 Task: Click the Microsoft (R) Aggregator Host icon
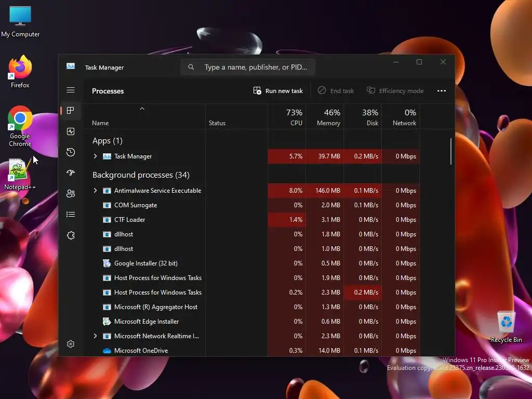point(107,307)
